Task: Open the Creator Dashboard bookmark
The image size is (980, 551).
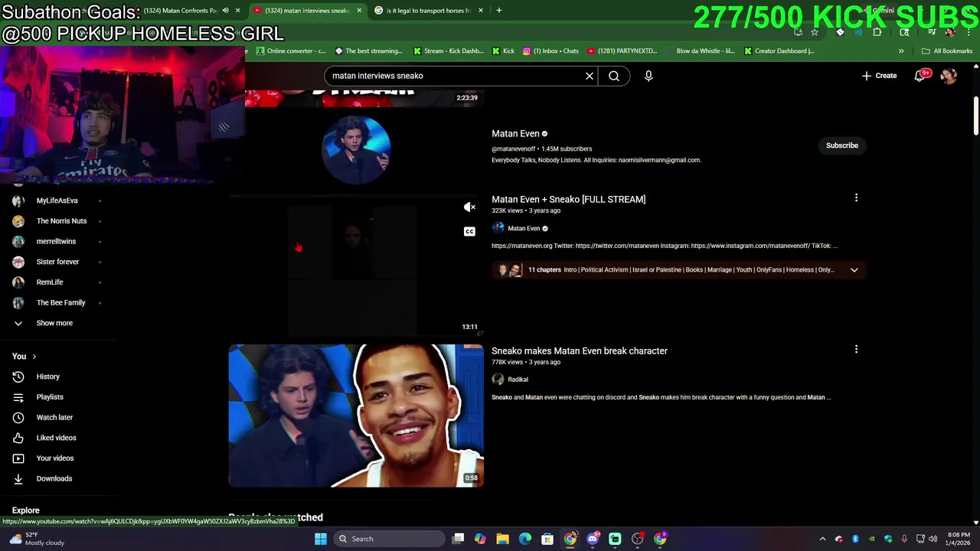Action: [x=779, y=51]
